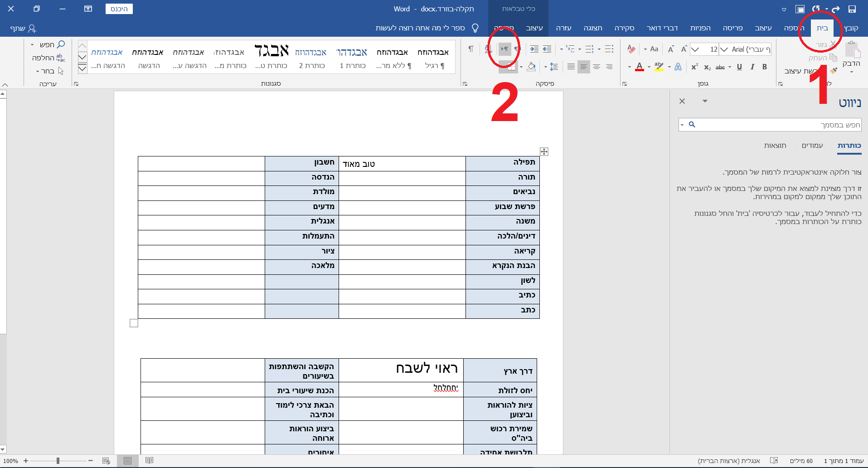The height and width of the screenshot is (468, 868).
Task: Toggle strikethrough formatting
Action: coord(720,67)
